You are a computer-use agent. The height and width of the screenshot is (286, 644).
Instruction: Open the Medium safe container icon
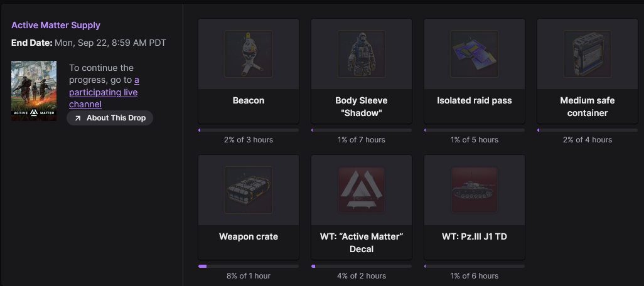click(588, 54)
